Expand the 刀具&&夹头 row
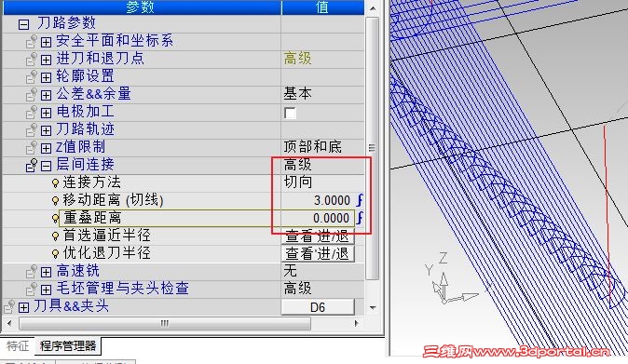Viewport: 628px width, 364px height. [x=23, y=307]
